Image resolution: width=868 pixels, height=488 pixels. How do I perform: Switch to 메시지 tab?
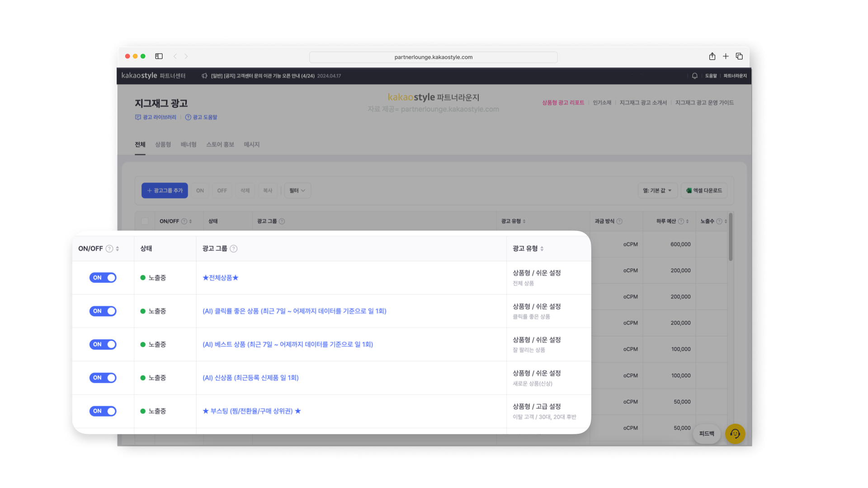click(252, 145)
